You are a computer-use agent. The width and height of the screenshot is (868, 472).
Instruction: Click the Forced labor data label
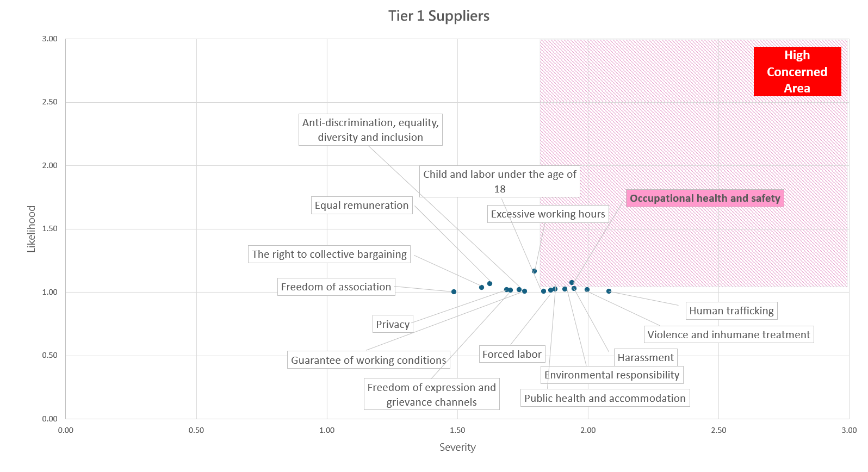[512, 355]
